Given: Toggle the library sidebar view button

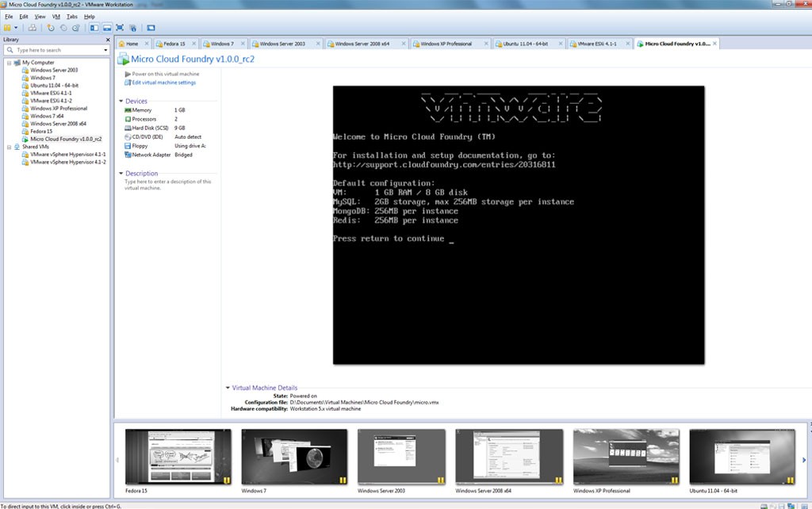Looking at the screenshot, I should click(94, 28).
